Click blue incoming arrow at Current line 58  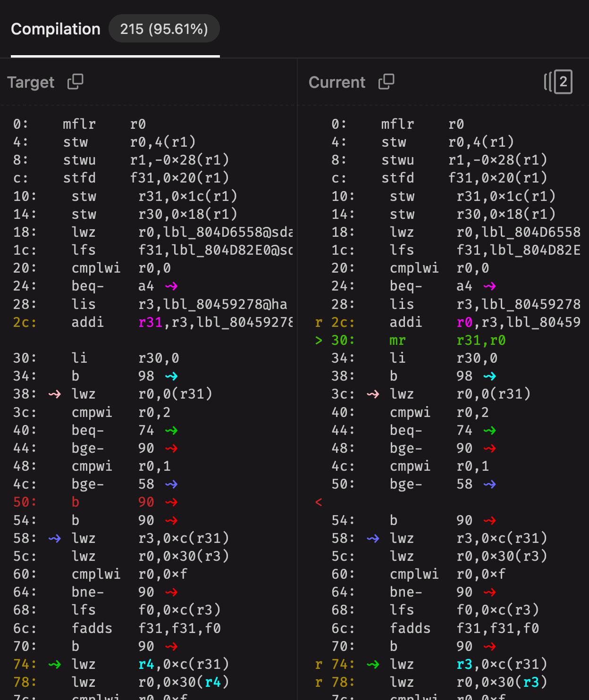[373, 538]
